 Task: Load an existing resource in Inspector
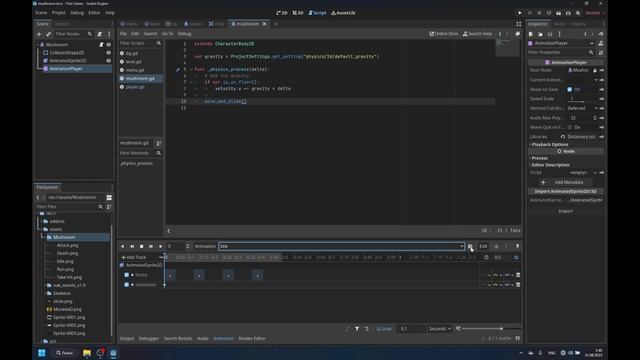coord(540,34)
